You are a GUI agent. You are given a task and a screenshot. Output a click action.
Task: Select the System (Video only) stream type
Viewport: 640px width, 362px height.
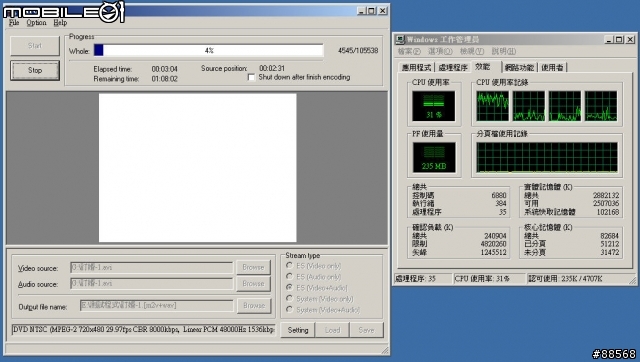tap(289, 299)
